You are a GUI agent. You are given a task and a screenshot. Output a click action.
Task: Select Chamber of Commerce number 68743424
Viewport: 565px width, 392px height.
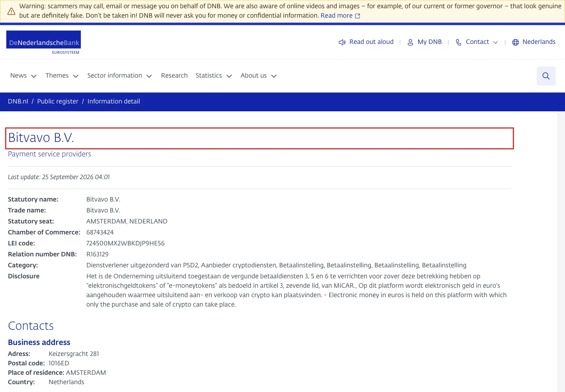click(x=100, y=232)
